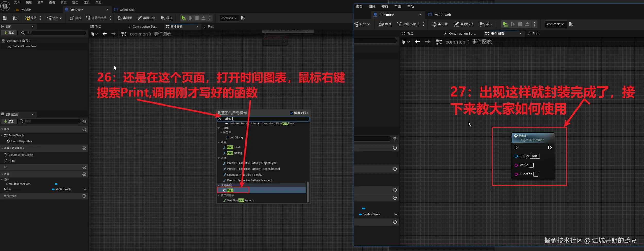Collapse the 游戏 category in action menu

219,158
